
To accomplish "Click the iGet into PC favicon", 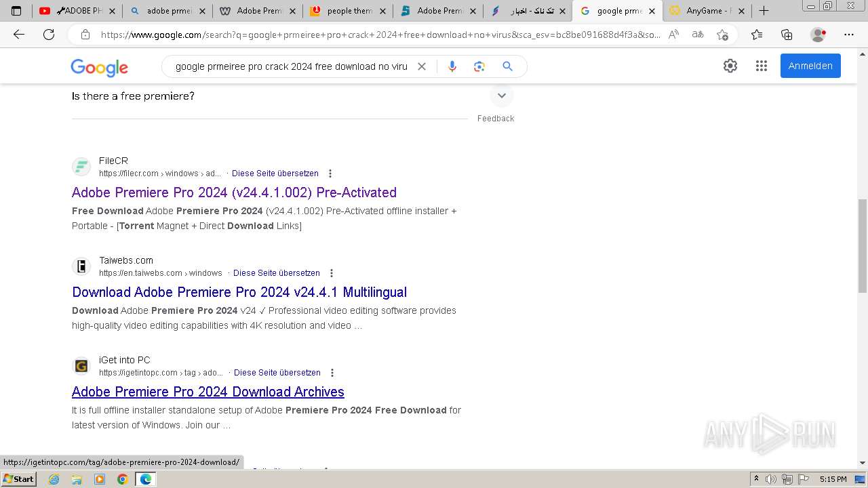I will pyautogui.click(x=81, y=366).
